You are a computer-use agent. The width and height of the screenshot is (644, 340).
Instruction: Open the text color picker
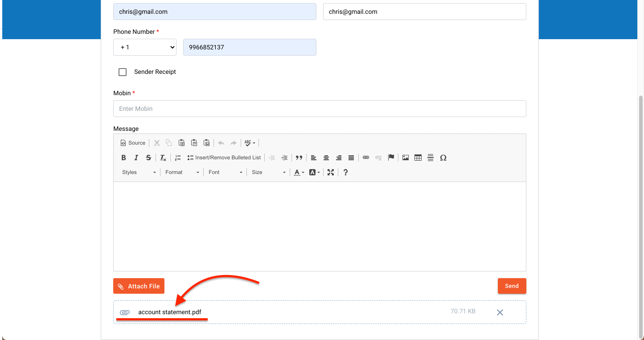[299, 172]
